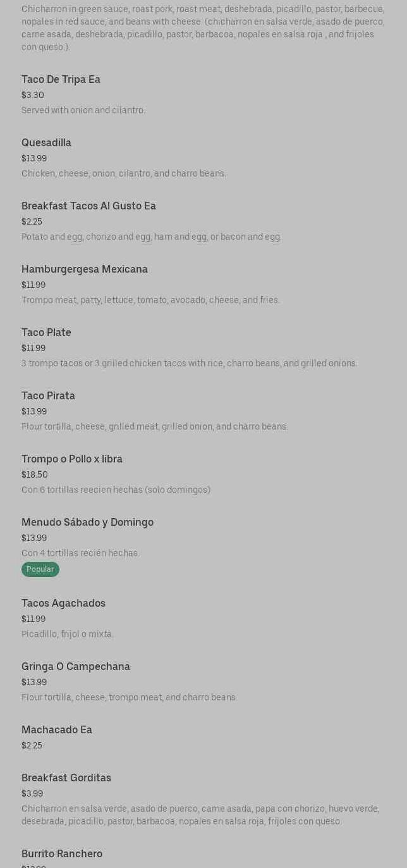
Task: Click the "Picadillo, frijol o mixta" description
Action: pyautogui.click(x=68, y=634)
